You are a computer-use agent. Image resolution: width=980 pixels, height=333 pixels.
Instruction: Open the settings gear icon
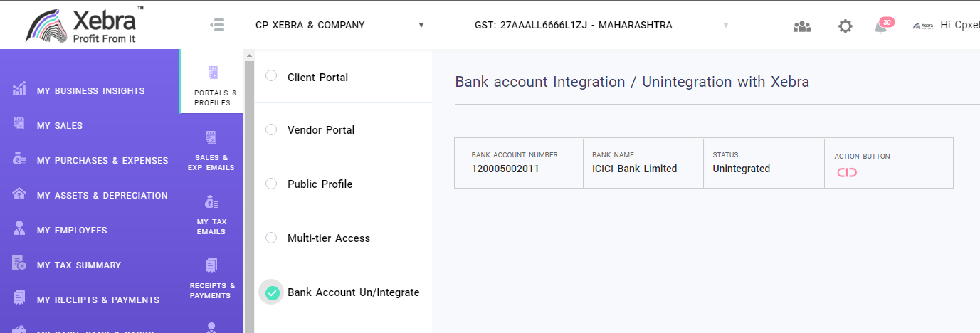click(845, 26)
